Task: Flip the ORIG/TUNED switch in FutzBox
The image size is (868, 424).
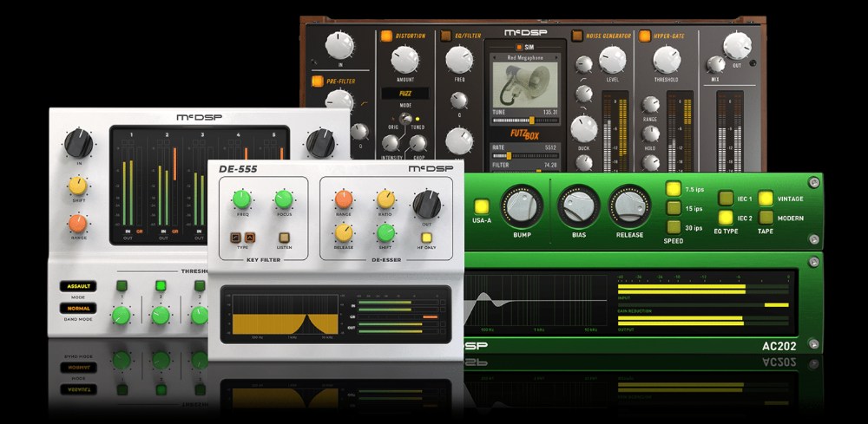Action: (405, 118)
